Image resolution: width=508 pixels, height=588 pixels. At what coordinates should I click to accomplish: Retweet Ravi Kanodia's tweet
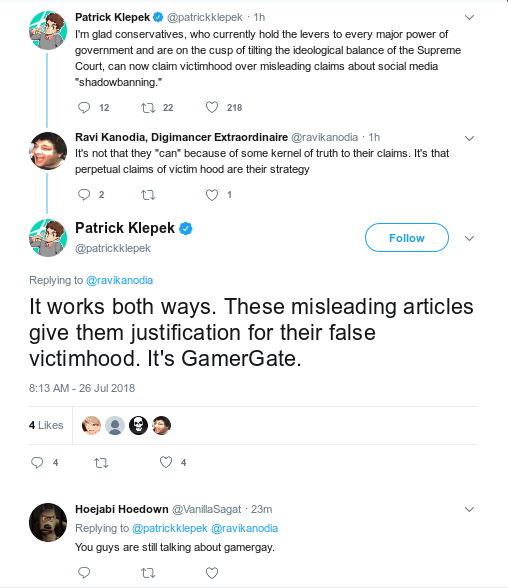point(148,195)
